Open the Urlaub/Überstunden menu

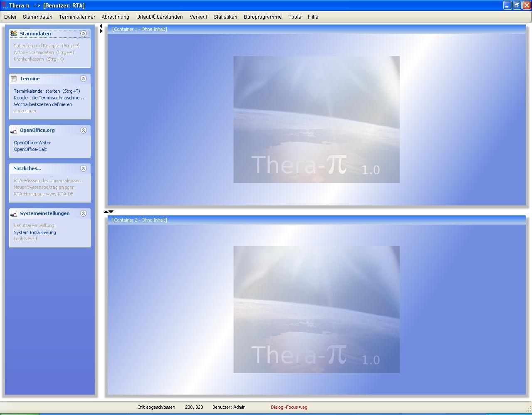160,17
